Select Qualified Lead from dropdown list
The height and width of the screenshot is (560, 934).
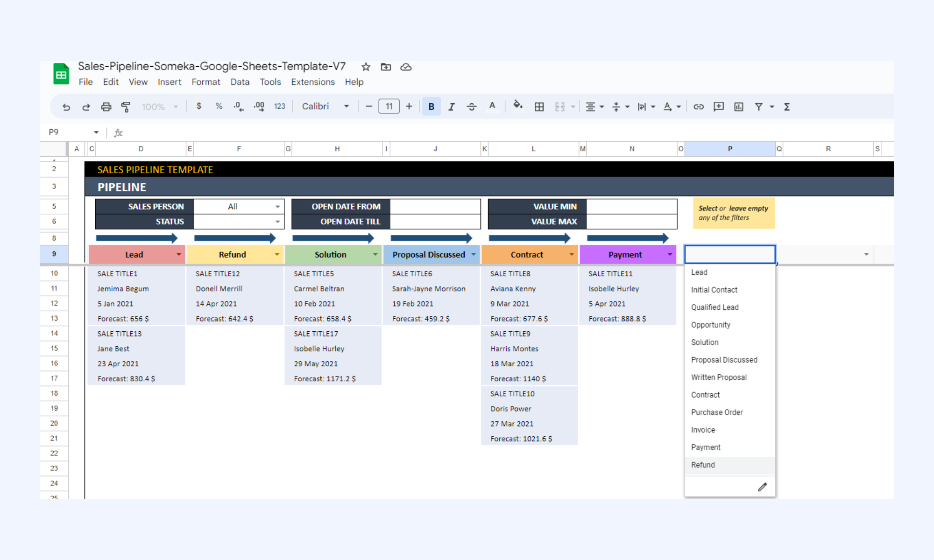coord(730,307)
